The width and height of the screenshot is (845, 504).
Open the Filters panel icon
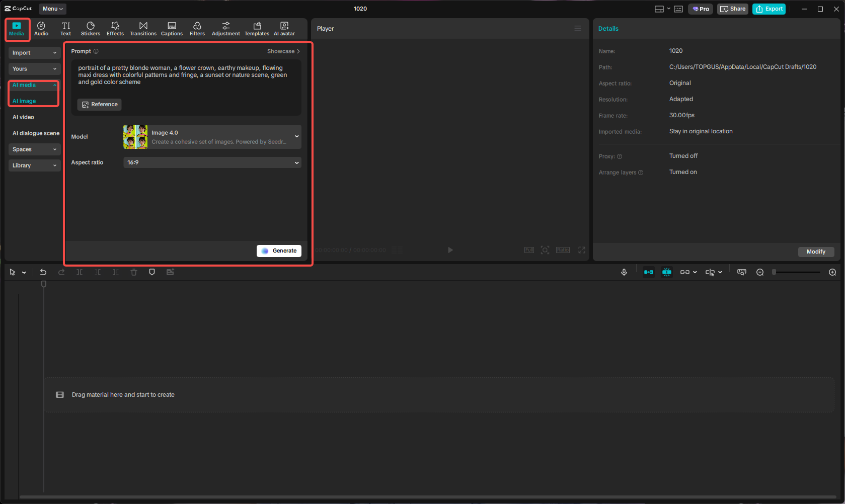[197, 29]
